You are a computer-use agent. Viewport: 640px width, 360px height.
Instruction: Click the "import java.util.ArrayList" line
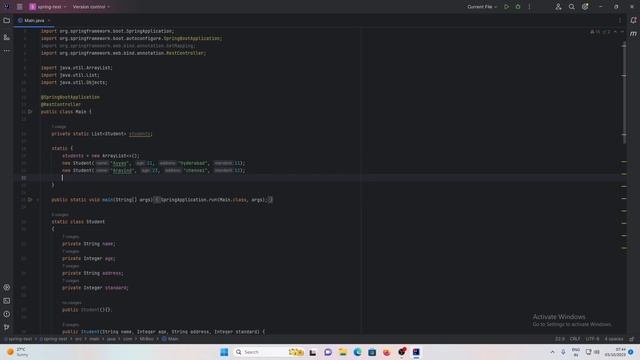(77, 68)
